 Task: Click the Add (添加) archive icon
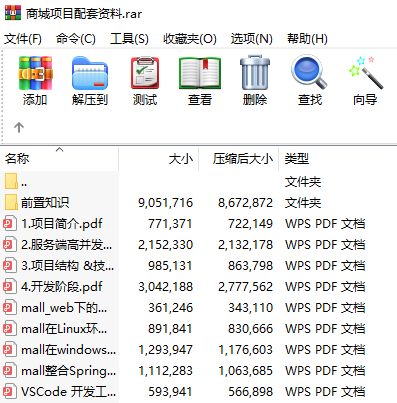(35, 73)
